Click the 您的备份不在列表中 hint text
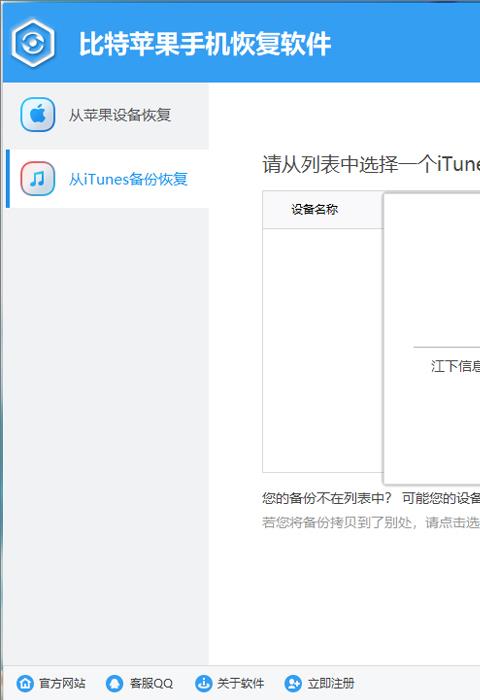Image resolution: width=480 pixels, height=700 pixels. coord(326,498)
